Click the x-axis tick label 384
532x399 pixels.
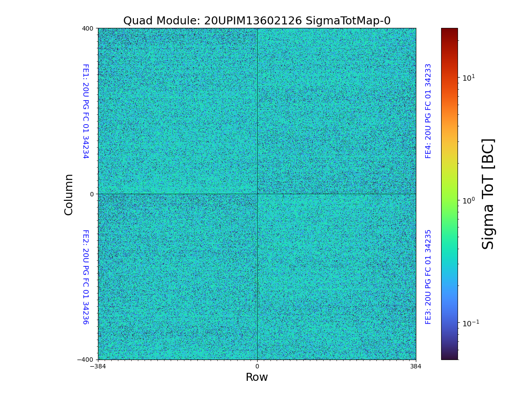tap(416, 367)
